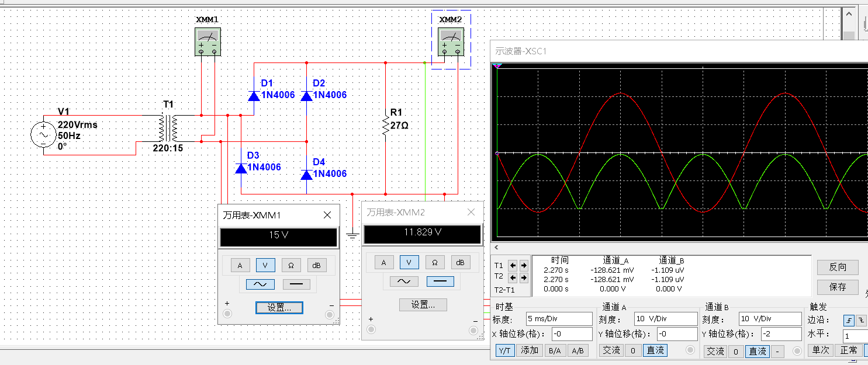Click XMM2 positive terminal indicator
Image resolution: width=868 pixels, height=365 pixels.
pos(371,331)
